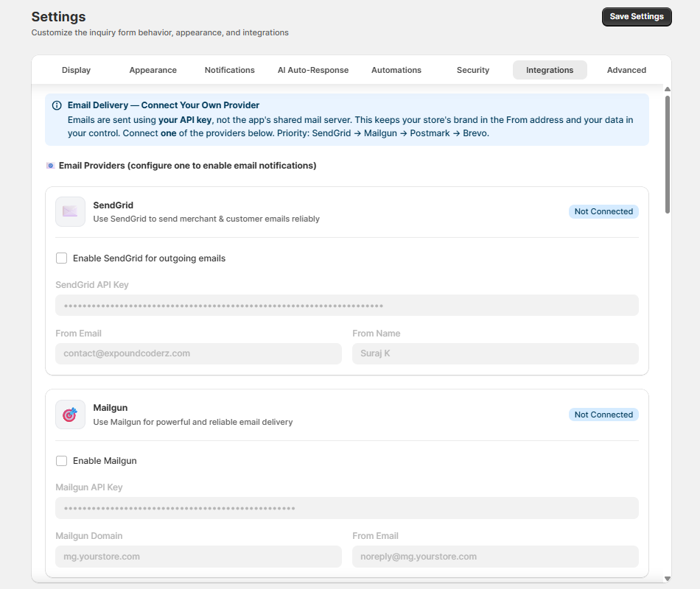Switch to the Security tab
The height and width of the screenshot is (589, 700).
(x=473, y=70)
